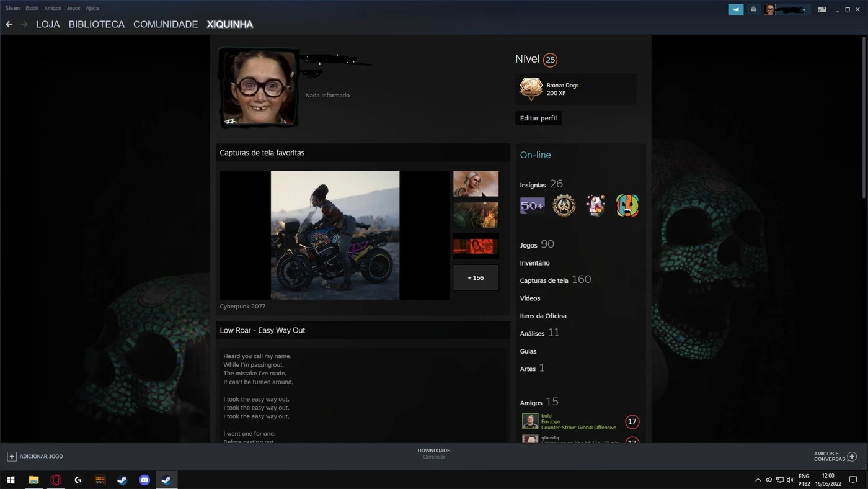Open the announcements megaphone icon
868x489 pixels.
click(x=736, y=9)
